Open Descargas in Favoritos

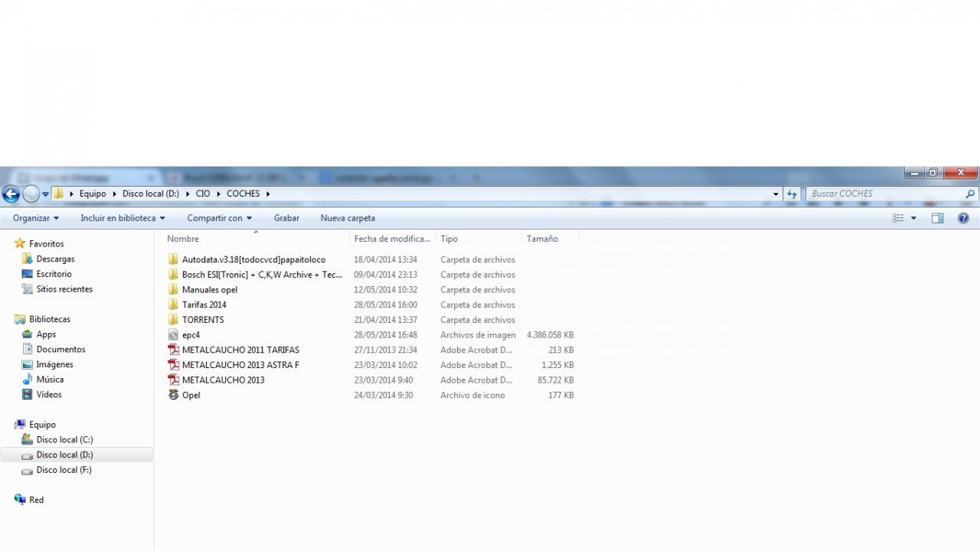(x=55, y=259)
